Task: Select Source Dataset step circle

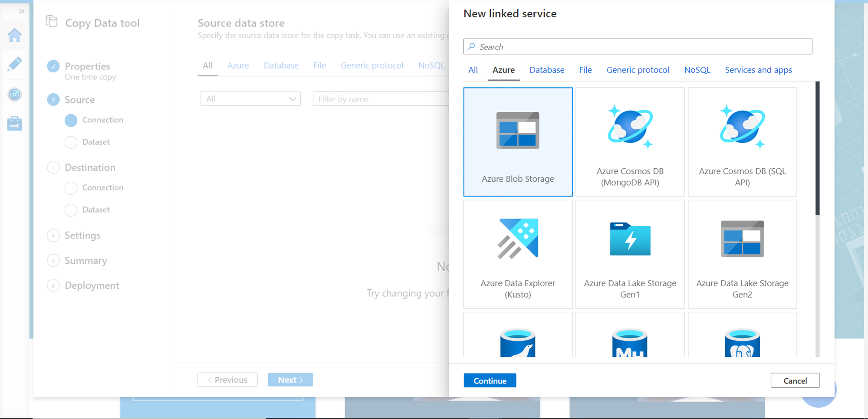Action: click(71, 142)
